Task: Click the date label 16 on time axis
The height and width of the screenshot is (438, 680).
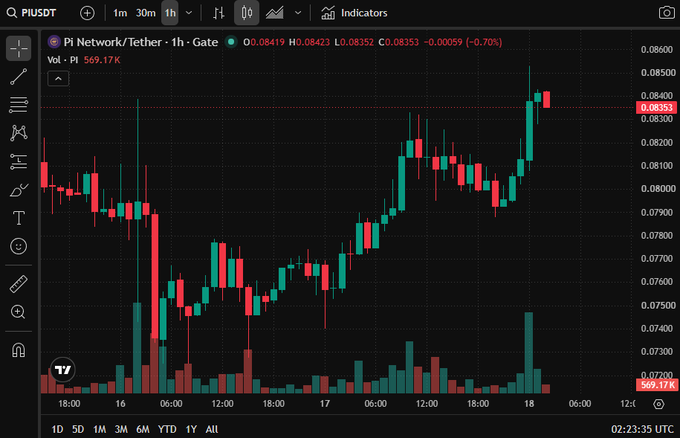Action: (x=120, y=404)
